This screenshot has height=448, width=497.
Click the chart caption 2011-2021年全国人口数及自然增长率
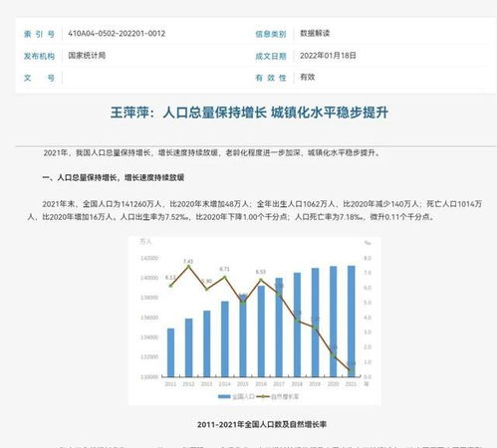pos(262,424)
